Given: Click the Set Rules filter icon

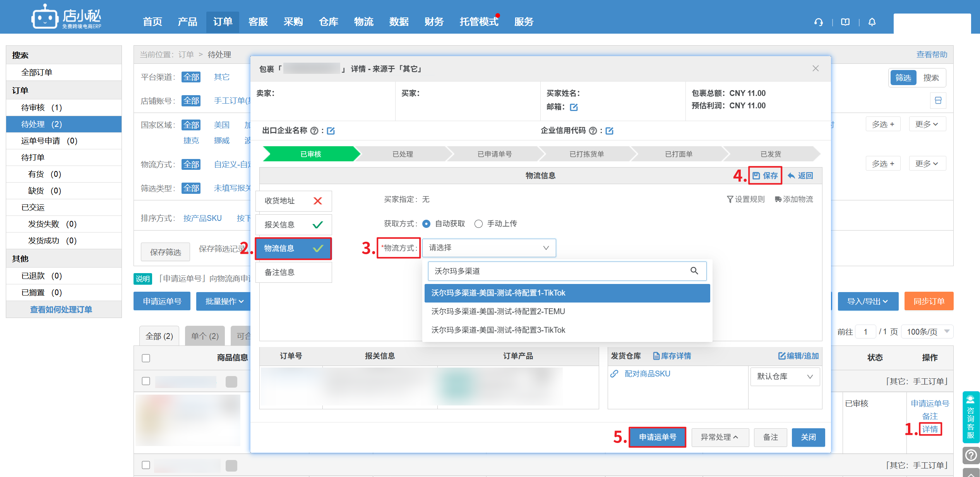Looking at the screenshot, I should [x=730, y=199].
